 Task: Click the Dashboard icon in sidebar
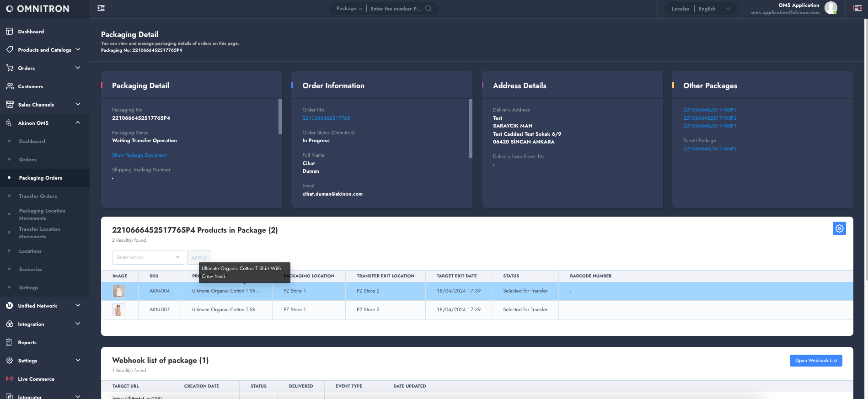coord(10,32)
